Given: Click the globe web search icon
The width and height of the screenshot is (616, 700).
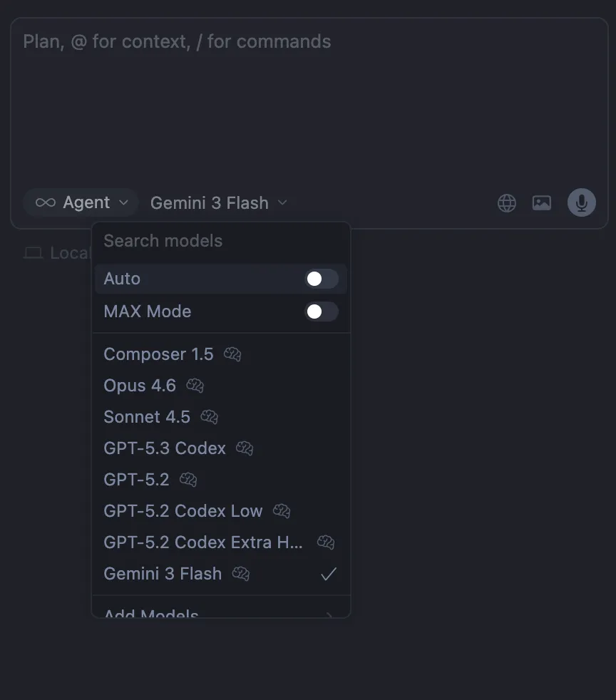Looking at the screenshot, I should [x=507, y=203].
